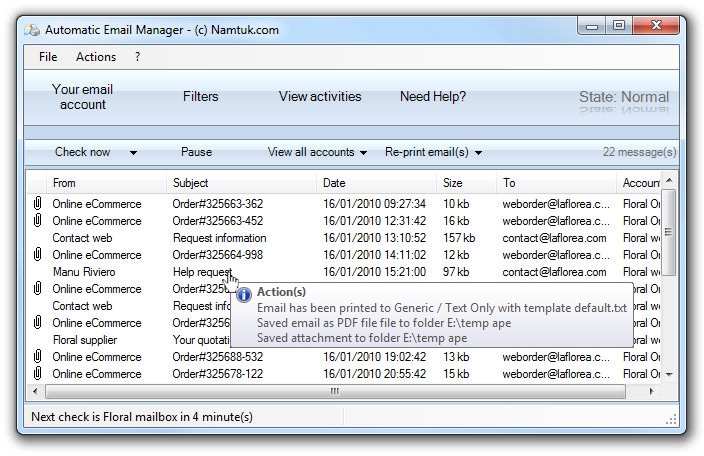Expand the View all accounts dropdown

(x=363, y=153)
